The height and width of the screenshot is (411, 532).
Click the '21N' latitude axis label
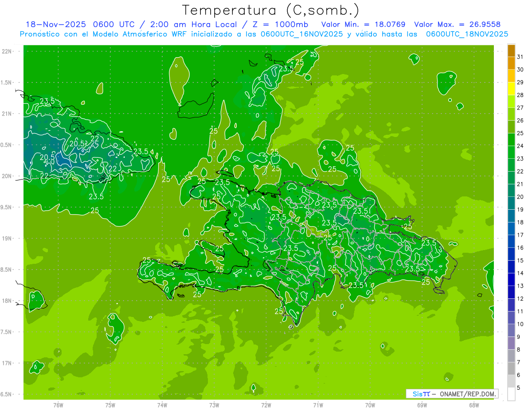(x=7, y=114)
